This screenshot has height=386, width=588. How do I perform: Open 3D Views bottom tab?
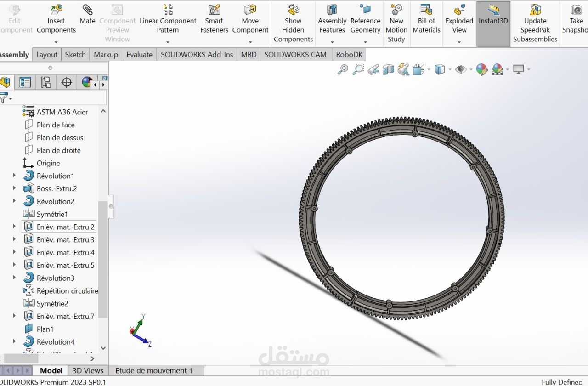(88, 370)
